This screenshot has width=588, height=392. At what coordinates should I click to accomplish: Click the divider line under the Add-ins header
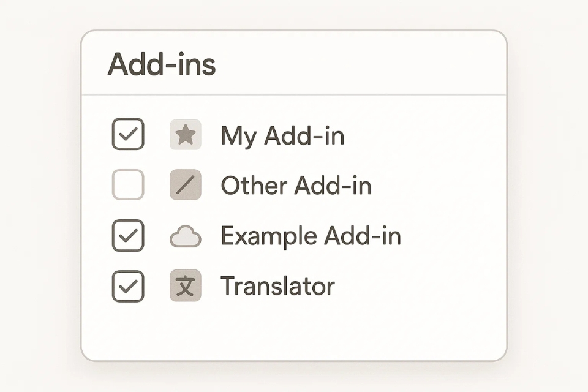(x=294, y=95)
